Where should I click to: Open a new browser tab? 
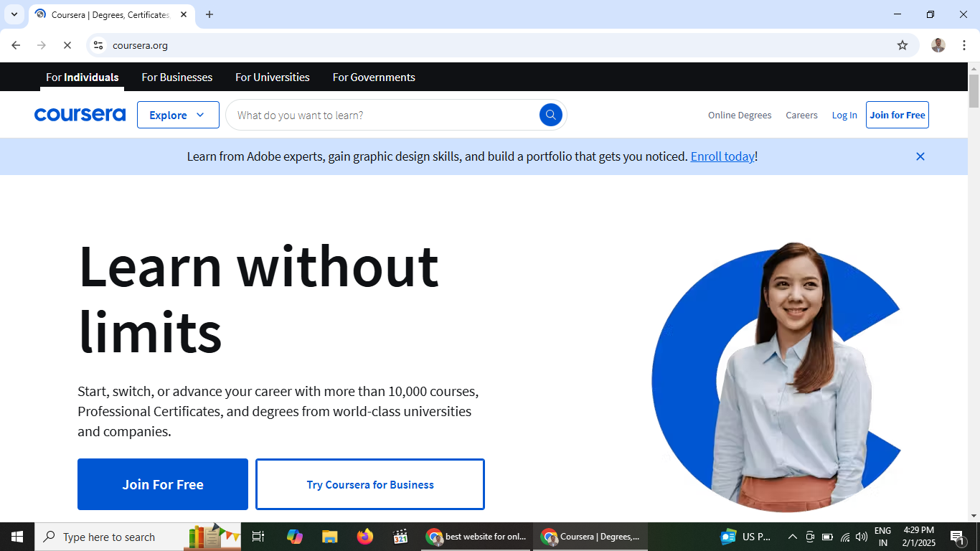point(209,14)
